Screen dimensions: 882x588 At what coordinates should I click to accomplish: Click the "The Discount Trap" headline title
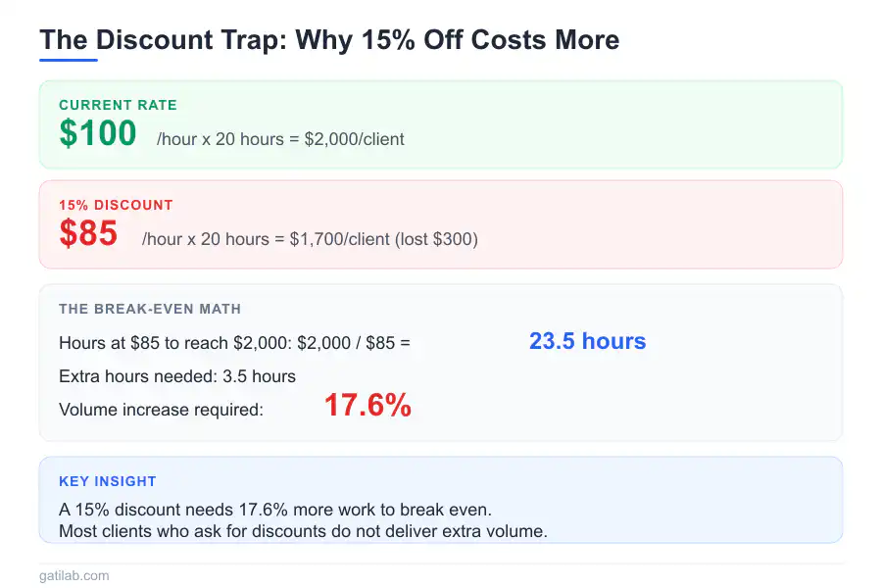[x=328, y=40]
